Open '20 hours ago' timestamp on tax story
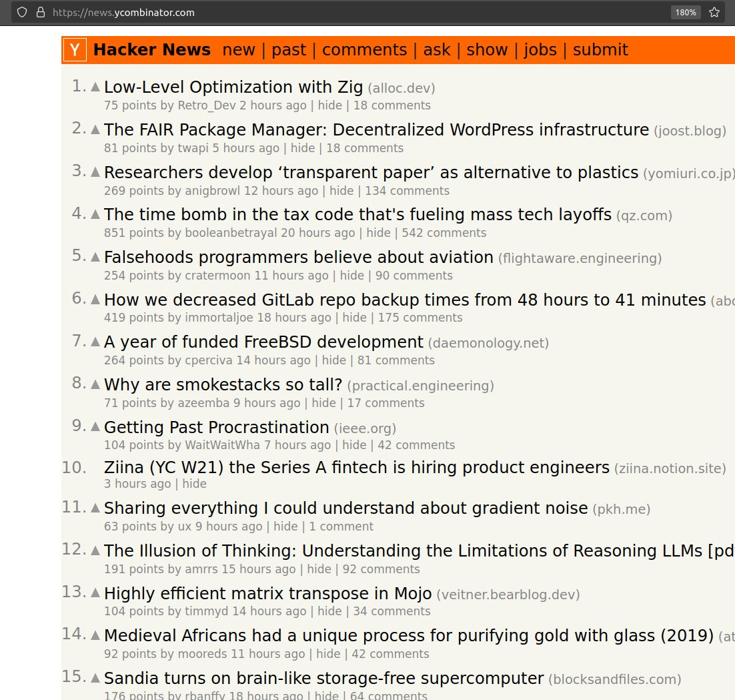Image resolution: width=735 pixels, height=700 pixels. [x=318, y=233]
